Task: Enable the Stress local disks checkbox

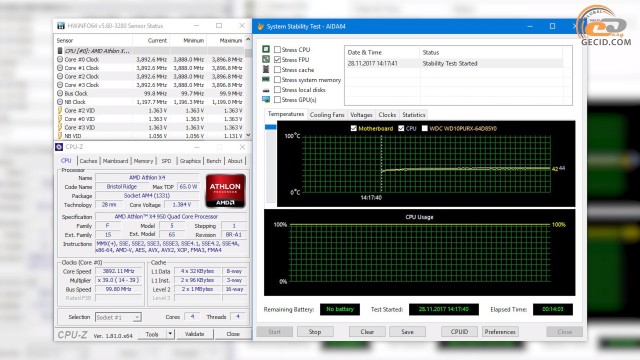Action: pyautogui.click(x=277, y=89)
